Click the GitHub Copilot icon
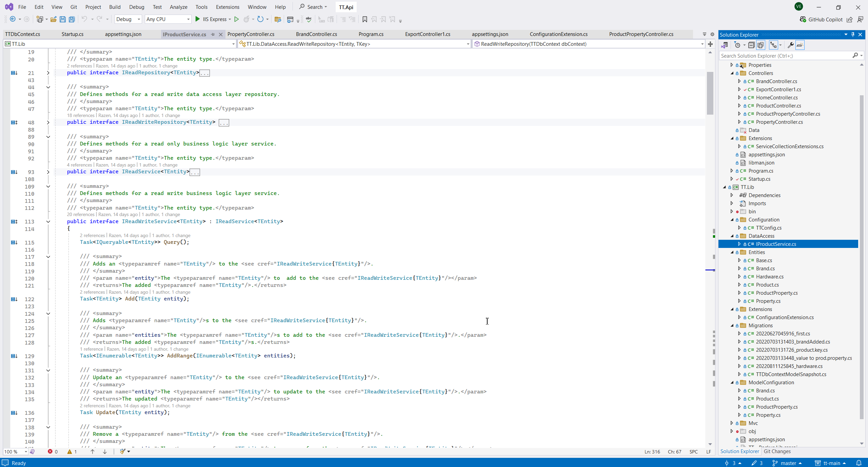868x467 pixels. pos(803,19)
